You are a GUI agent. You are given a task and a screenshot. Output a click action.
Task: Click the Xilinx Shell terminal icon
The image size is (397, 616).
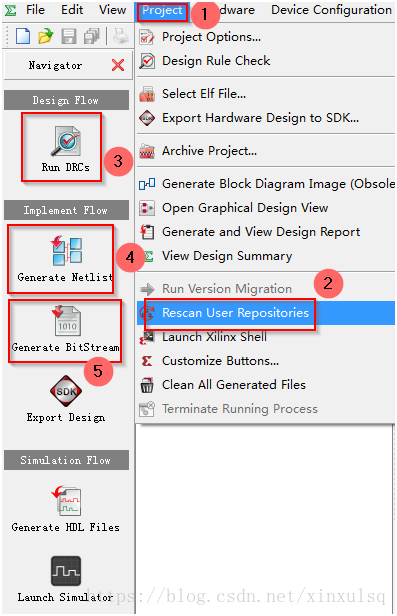(147, 337)
